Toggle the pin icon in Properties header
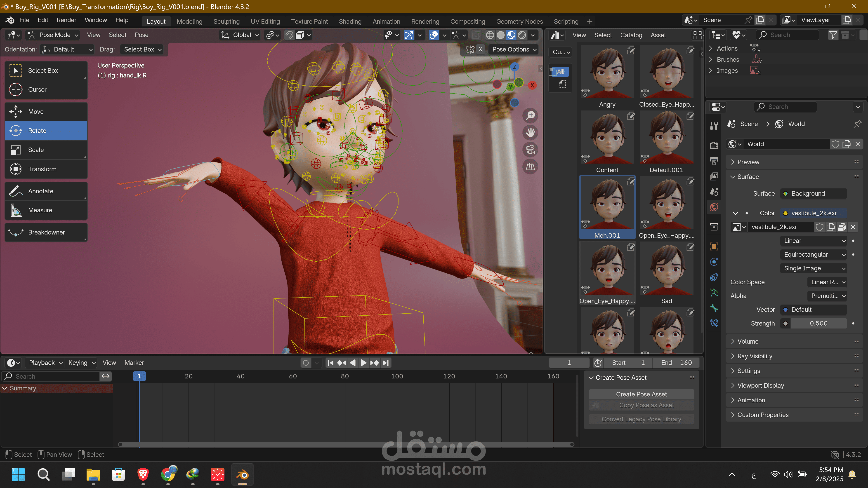The image size is (868, 488). click(x=858, y=124)
